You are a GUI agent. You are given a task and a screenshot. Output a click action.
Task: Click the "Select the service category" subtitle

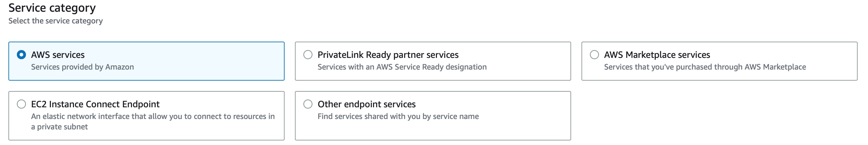[55, 21]
